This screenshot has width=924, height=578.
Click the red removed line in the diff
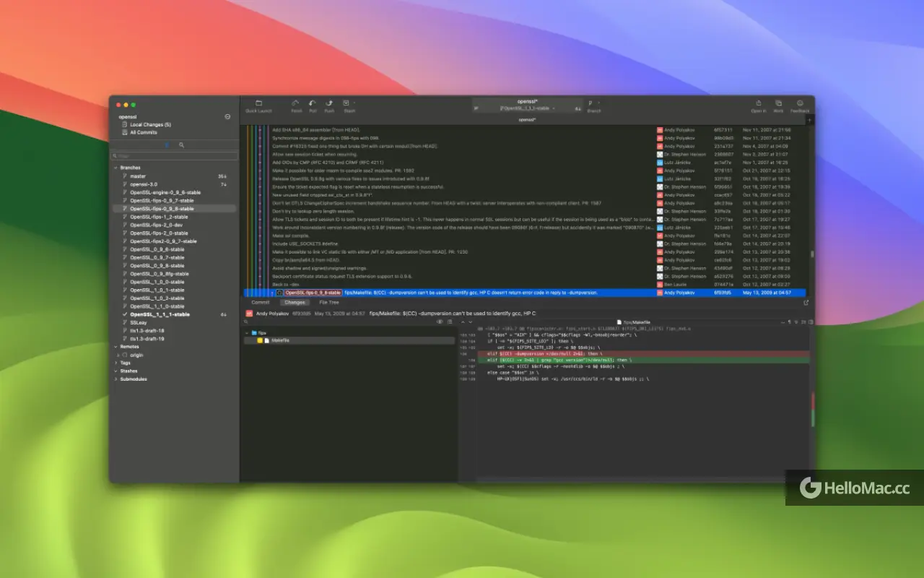pyautogui.click(x=642, y=353)
